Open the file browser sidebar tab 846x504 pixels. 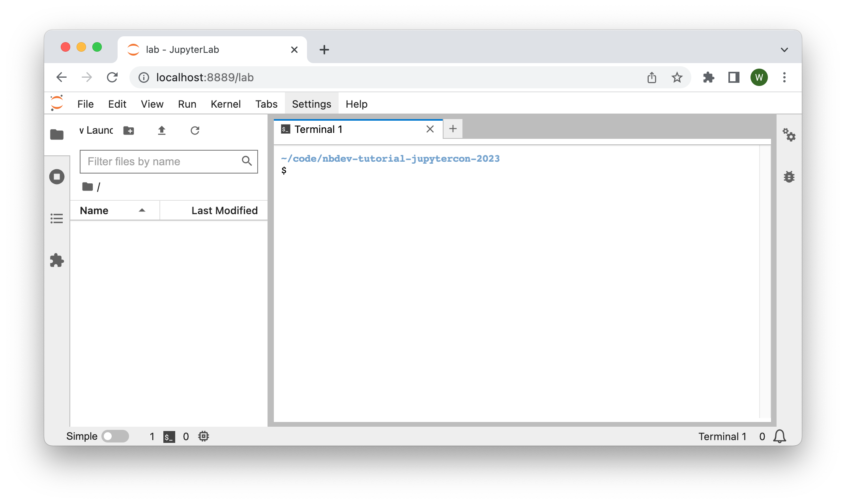(x=57, y=134)
